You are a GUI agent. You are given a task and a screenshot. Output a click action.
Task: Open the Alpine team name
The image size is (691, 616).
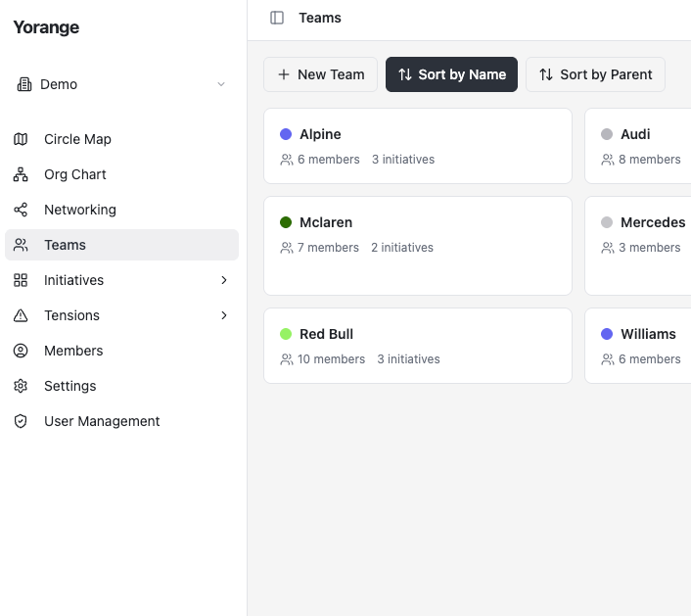tap(320, 134)
